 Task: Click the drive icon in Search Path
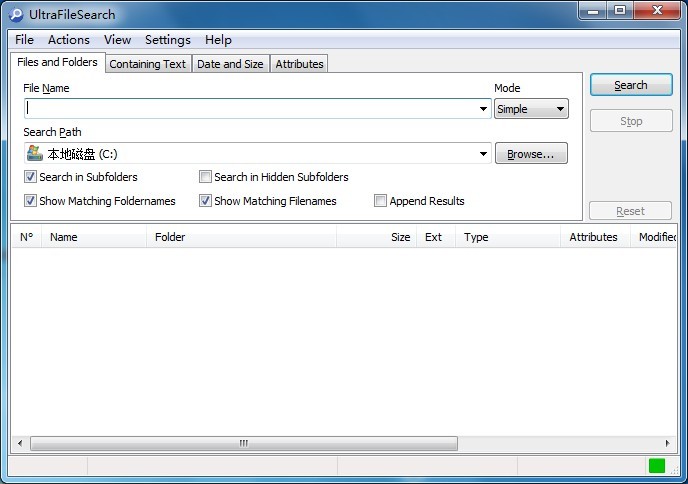click(34, 154)
